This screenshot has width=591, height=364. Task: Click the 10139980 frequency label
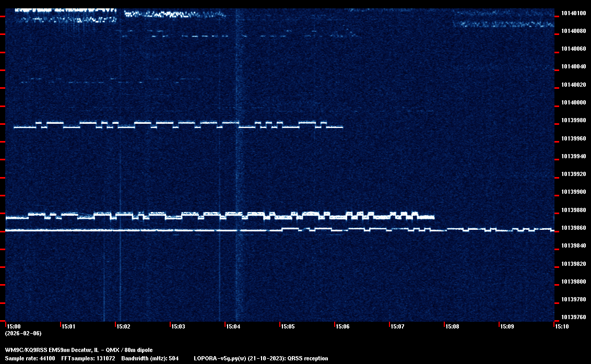573,121
